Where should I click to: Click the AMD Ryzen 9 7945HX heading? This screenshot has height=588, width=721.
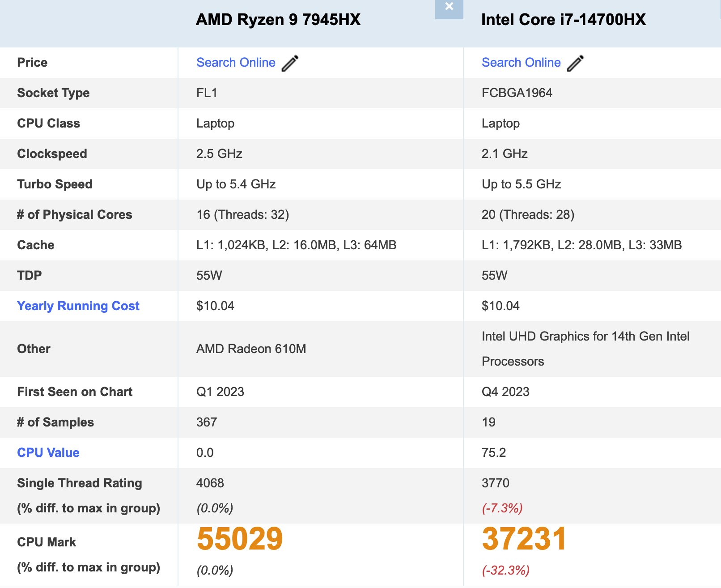278,20
